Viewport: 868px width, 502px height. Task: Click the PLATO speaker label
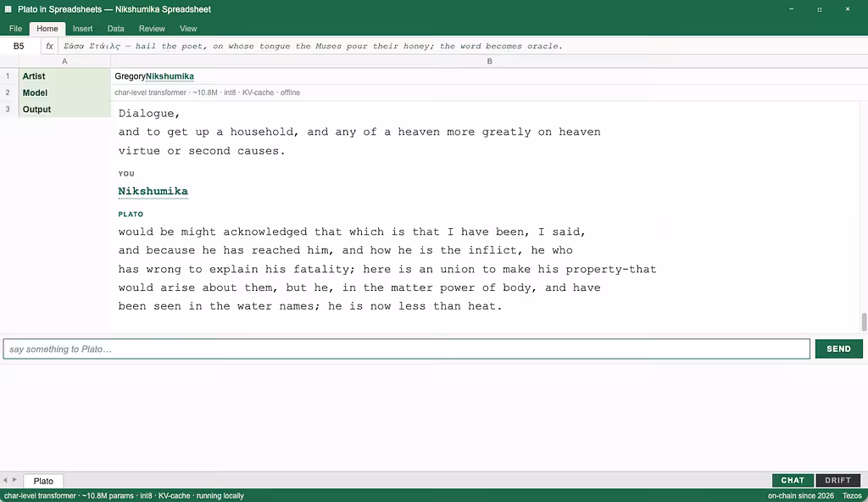click(131, 214)
